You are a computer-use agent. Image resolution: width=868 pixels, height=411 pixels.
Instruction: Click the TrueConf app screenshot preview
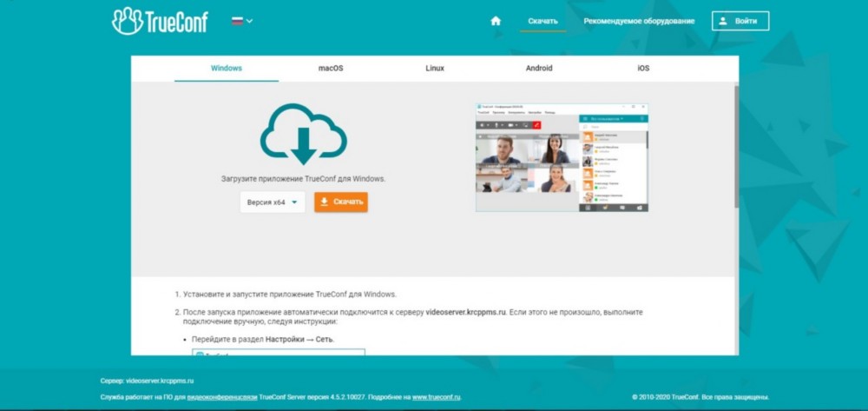pyautogui.click(x=562, y=157)
